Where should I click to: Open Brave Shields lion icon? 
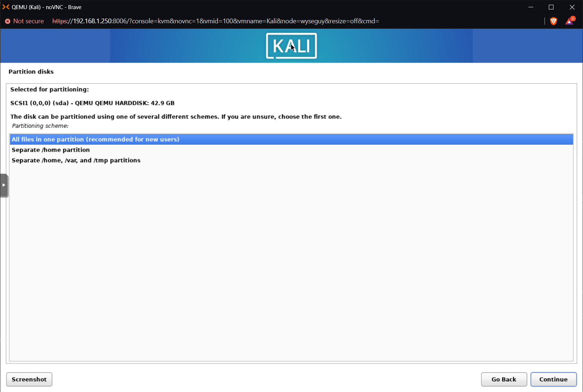(x=554, y=21)
